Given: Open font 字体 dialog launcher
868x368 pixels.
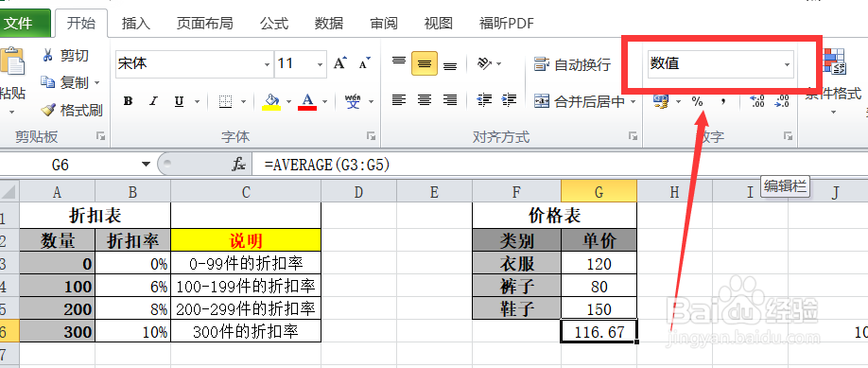Looking at the screenshot, I should 371,136.
